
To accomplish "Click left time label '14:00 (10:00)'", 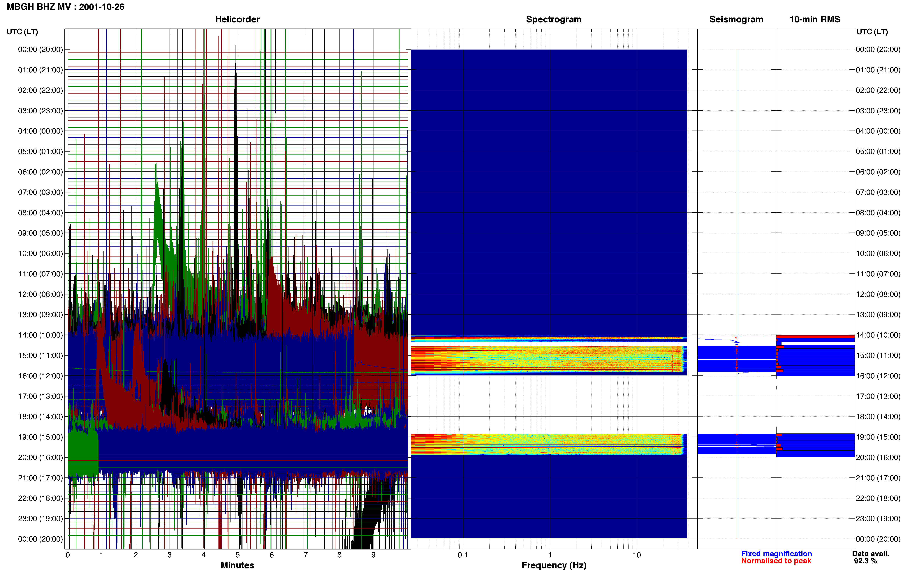I will 41,335.
